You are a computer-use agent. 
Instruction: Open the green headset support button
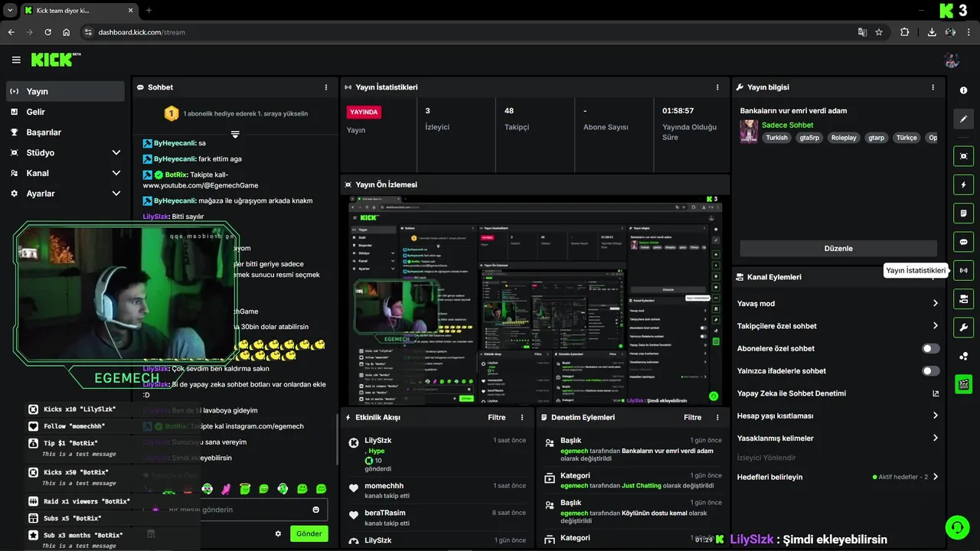tap(956, 527)
